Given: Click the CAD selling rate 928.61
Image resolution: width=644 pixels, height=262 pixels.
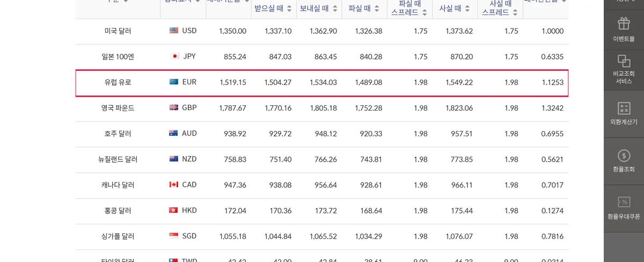Looking at the screenshot, I should (x=371, y=185).
